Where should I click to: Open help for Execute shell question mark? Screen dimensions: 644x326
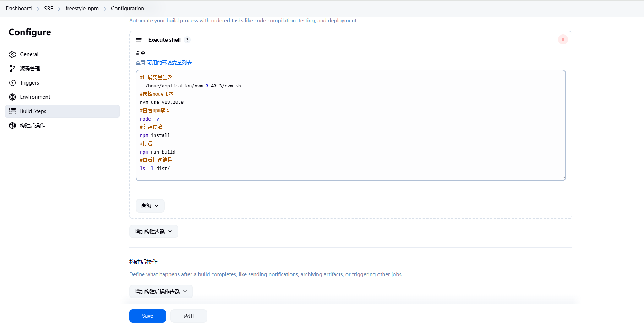coord(187,40)
